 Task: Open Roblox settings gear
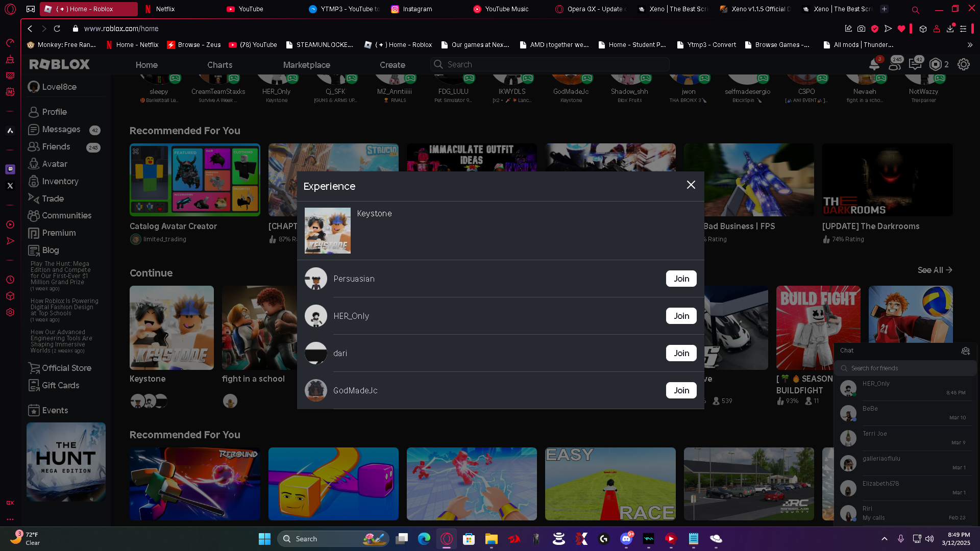964,64
